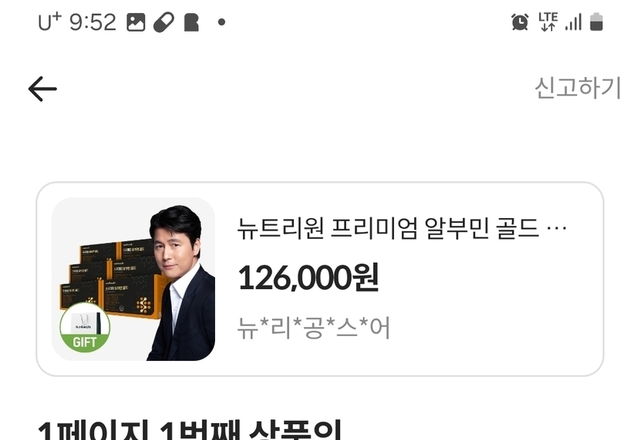This screenshot has height=440, width=640.
Task: Tap the battery status icon
Action: [596, 22]
